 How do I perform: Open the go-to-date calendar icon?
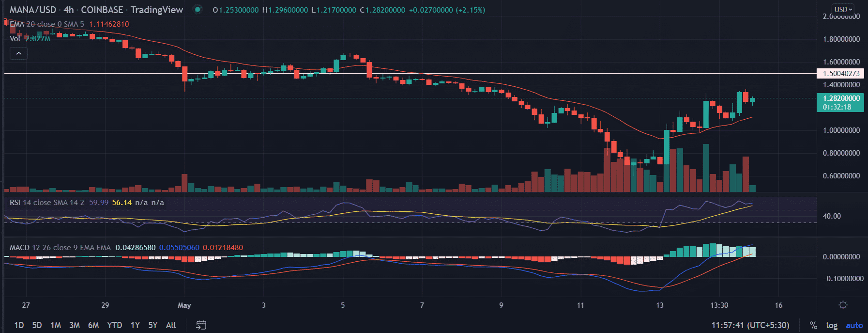click(x=201, y=325)
